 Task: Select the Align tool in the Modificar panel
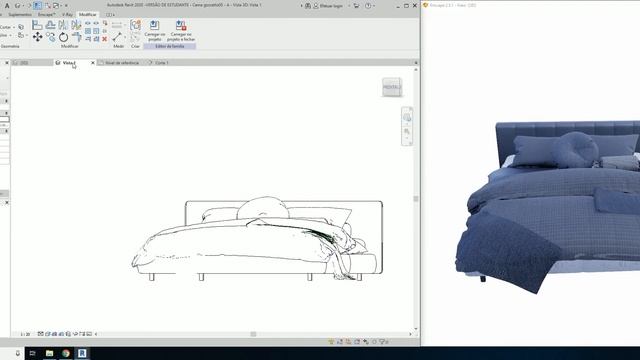pyautogui.click(x=38, y=25)
